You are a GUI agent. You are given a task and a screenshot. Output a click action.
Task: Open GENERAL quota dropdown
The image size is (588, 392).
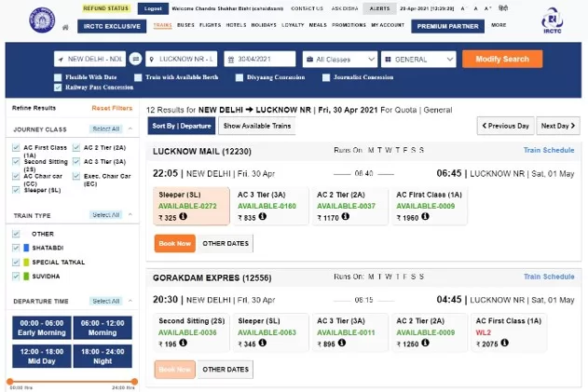418,60
